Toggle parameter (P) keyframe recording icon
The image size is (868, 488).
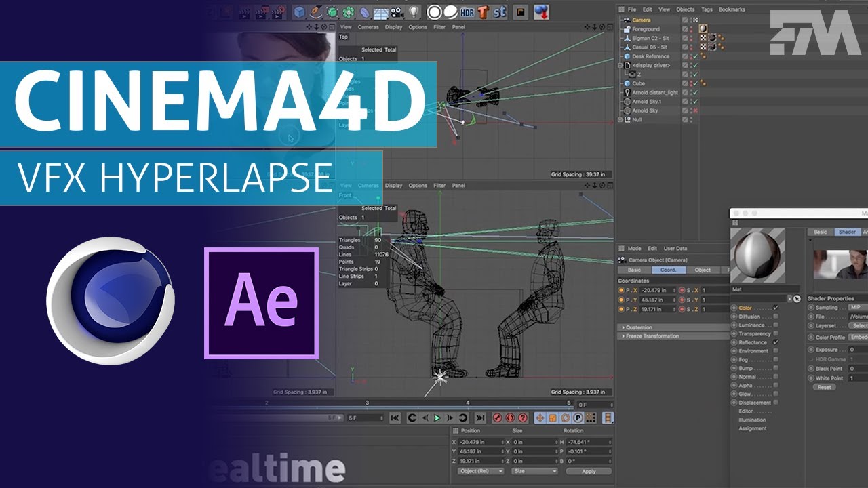[578, 418]
